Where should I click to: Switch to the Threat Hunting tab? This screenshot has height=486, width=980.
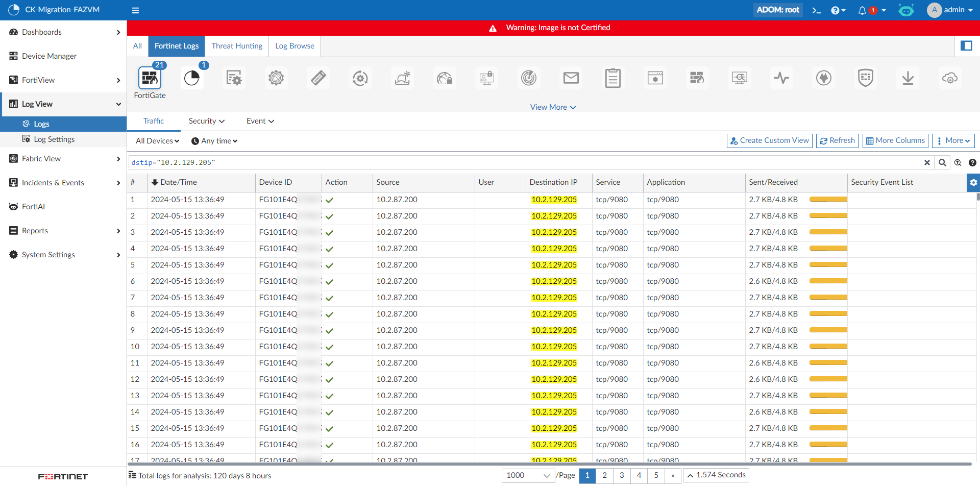click(236, 46)
